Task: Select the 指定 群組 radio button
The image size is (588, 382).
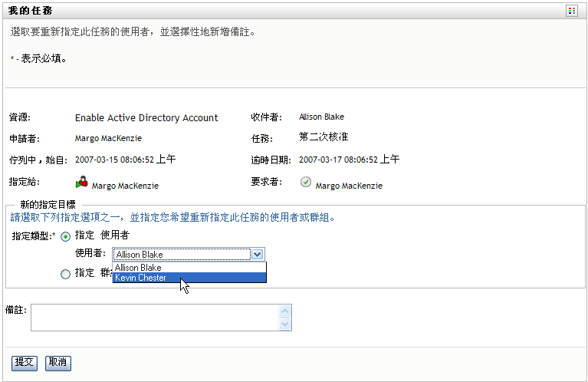Action: coord(65,273)
